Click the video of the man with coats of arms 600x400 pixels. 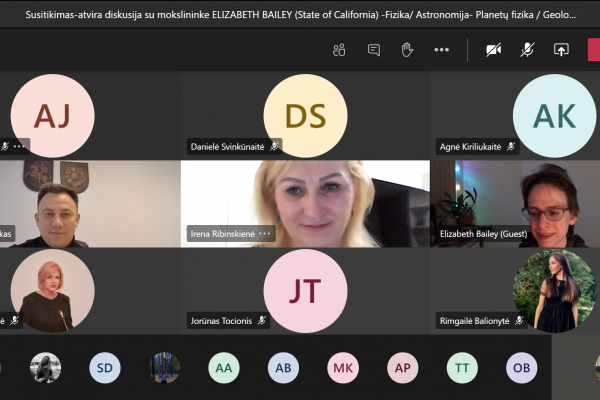(90, 204)
